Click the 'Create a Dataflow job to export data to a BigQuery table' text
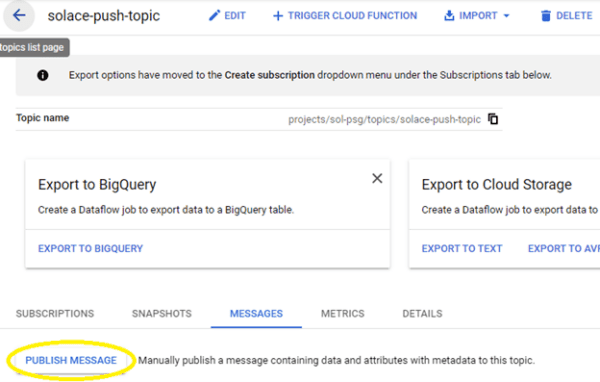Image resolution: width=600 pixels, height=382 pixels. 166,210
